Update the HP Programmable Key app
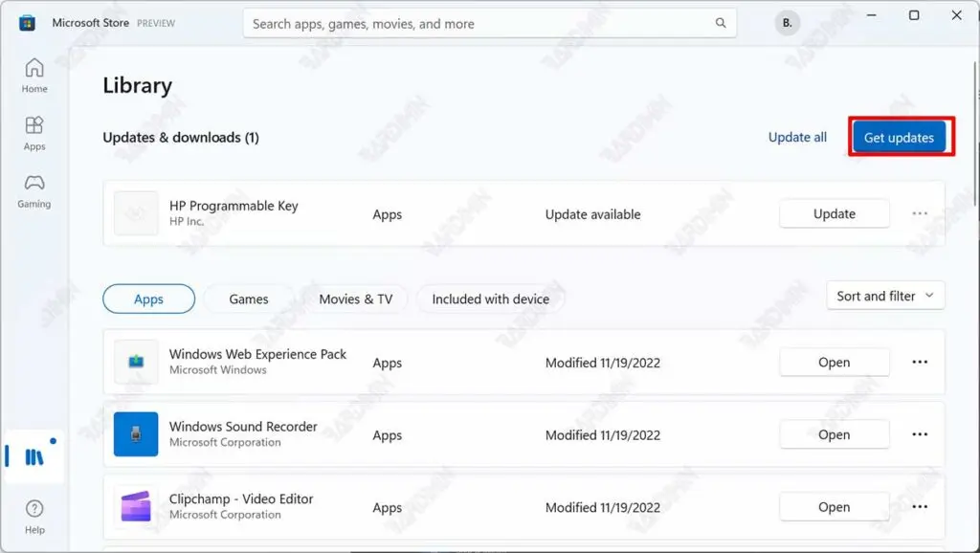The image size is (980, 553). coord(835,213)
